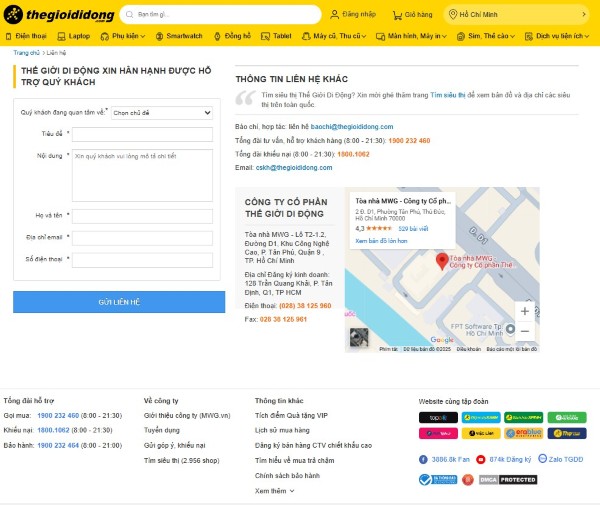Click hotline 1900 232 460 in contact info
The height and width of the screenshot is (505, 600).
pyautogui.click(x=409, y=140)
